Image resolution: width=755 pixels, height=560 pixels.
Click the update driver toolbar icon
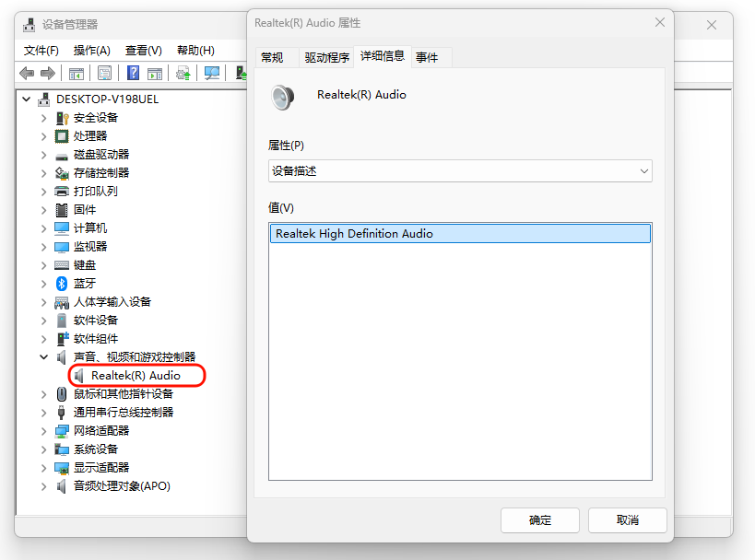point(183,73)
